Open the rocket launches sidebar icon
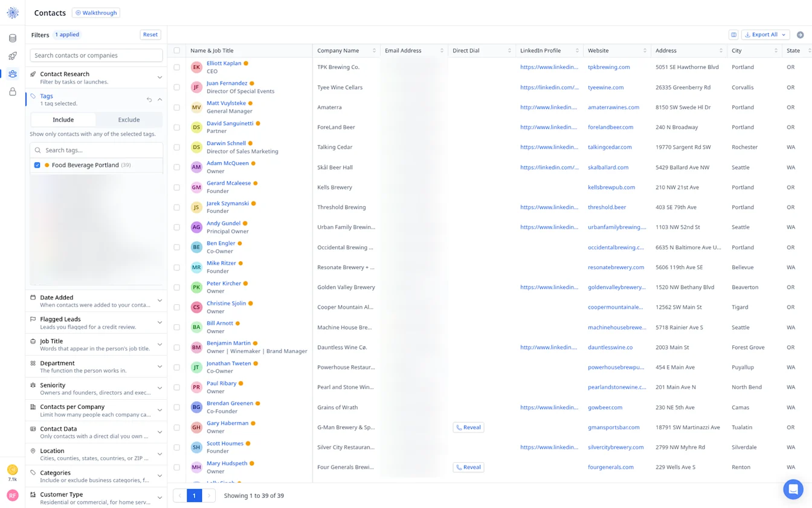This screenshot has width=812, height=508. point(13,56)
